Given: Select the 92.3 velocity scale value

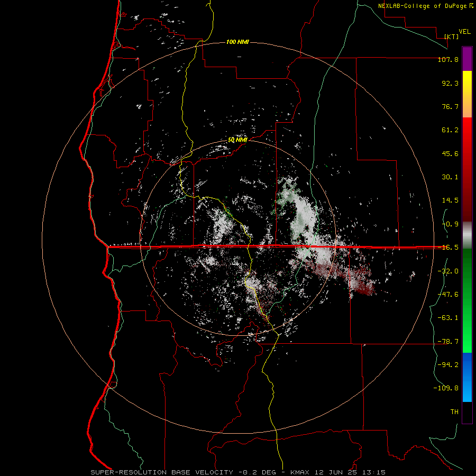Looking at the screenshot, I should point(450,83).
